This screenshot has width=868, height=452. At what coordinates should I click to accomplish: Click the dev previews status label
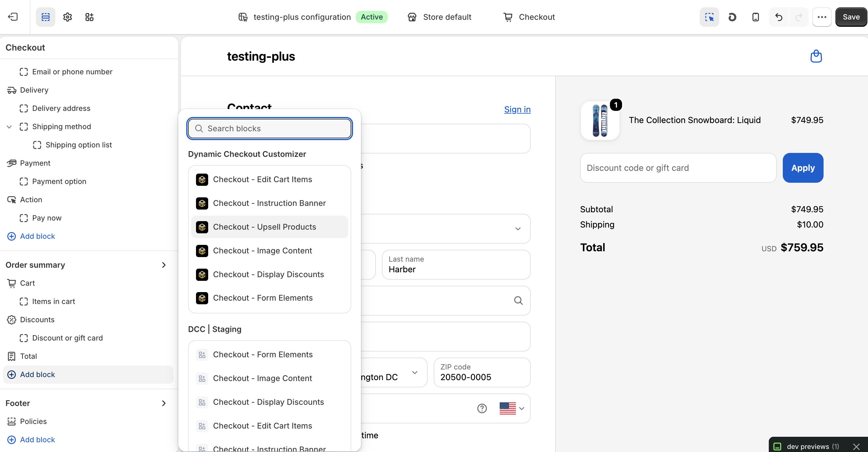pos(812,447)
